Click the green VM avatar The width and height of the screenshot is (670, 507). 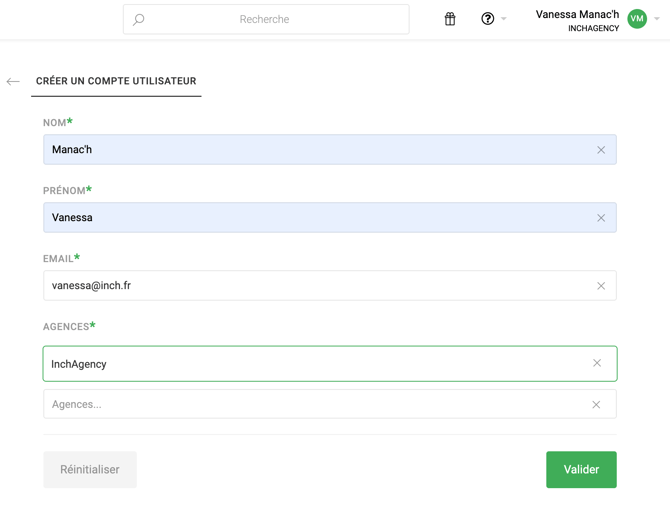coord(637,19)
